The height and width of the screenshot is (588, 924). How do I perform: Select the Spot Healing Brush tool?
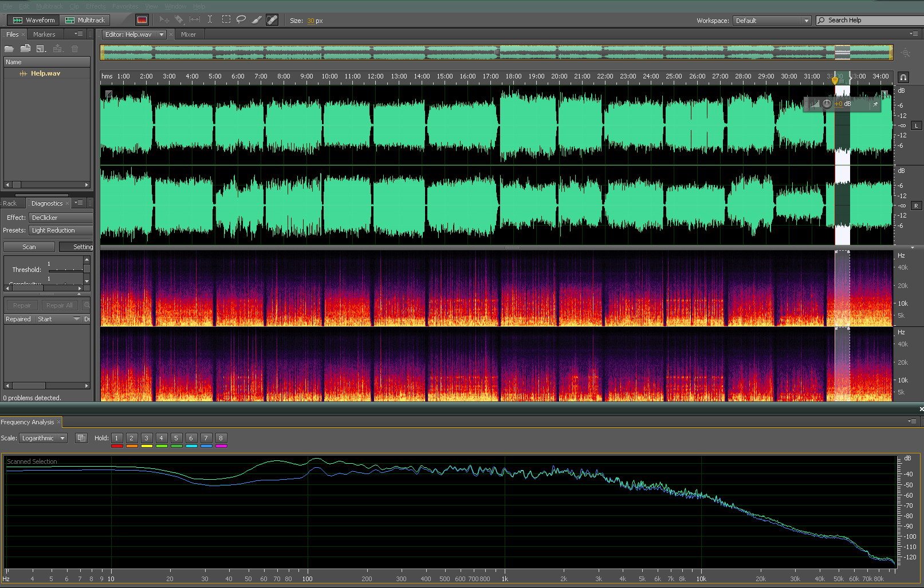click(272, 20)
